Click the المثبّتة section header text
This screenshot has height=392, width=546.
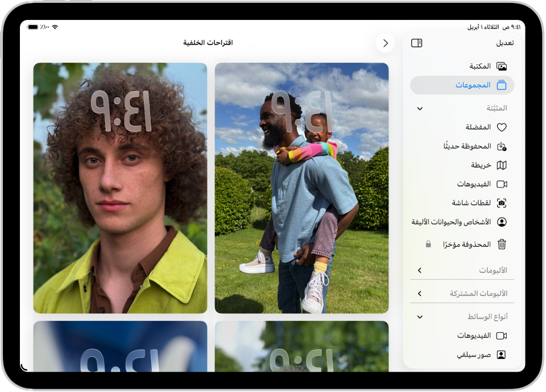[x=497, y=108]
